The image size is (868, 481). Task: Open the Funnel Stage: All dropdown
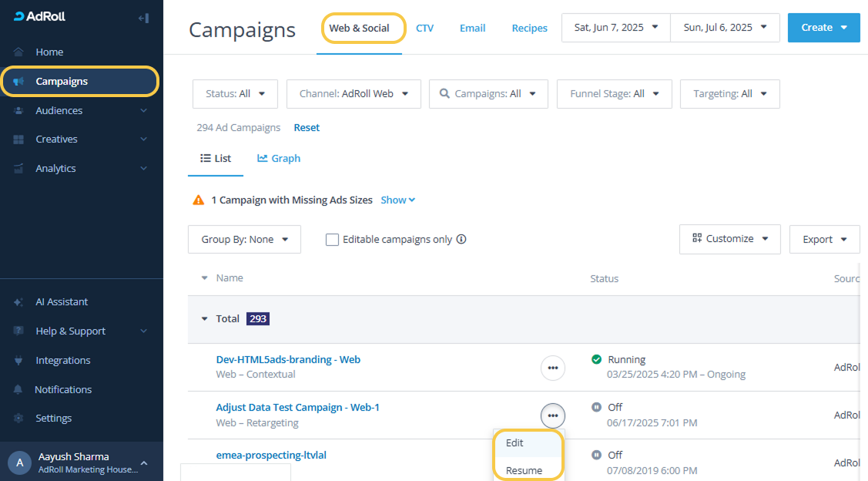click(614, 94)
